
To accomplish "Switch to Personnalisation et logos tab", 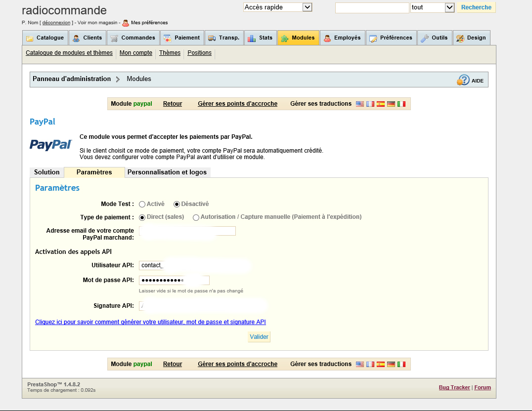I will pyautogui.click(x=167, y=172).
